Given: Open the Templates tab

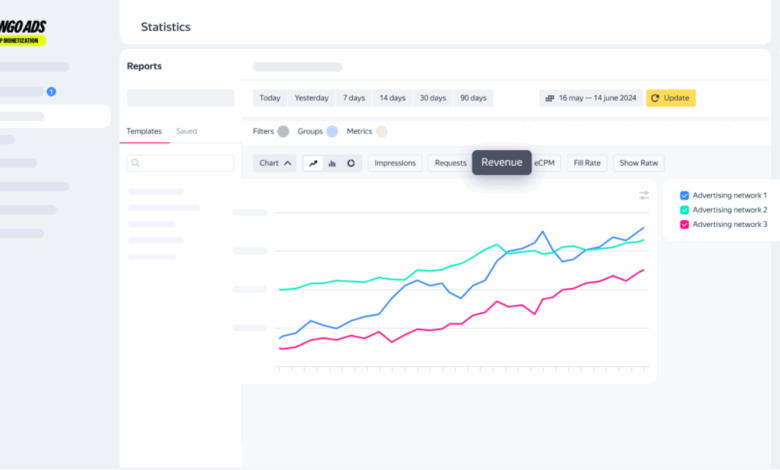Looking at the screenshot, I should click(143, 131).
